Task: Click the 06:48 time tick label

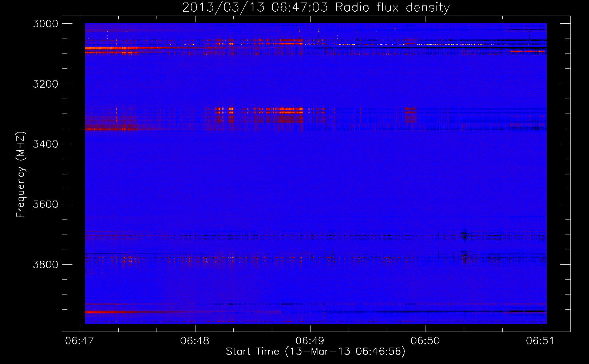Action: pyautogui.click(x=195, y=341)
